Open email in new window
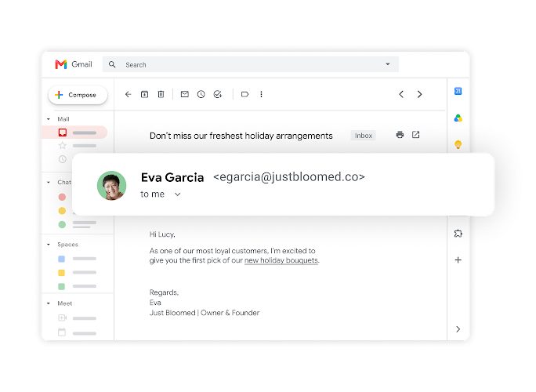The width and height of the screenshot is (536, 392). (415, 134)
